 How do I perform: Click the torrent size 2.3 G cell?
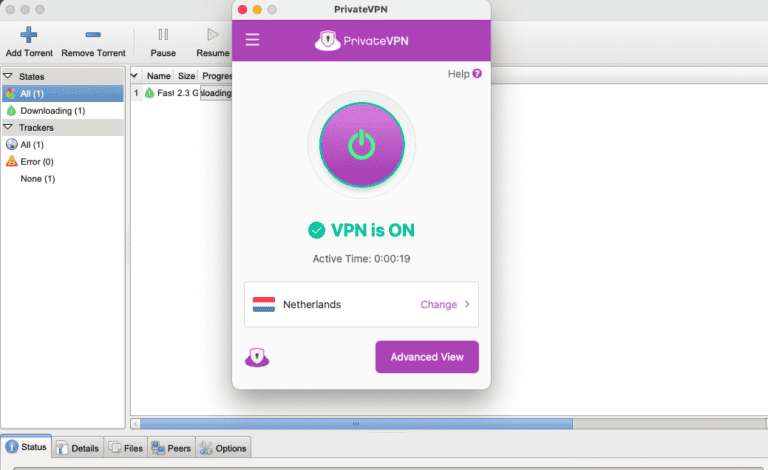(187, 93)
